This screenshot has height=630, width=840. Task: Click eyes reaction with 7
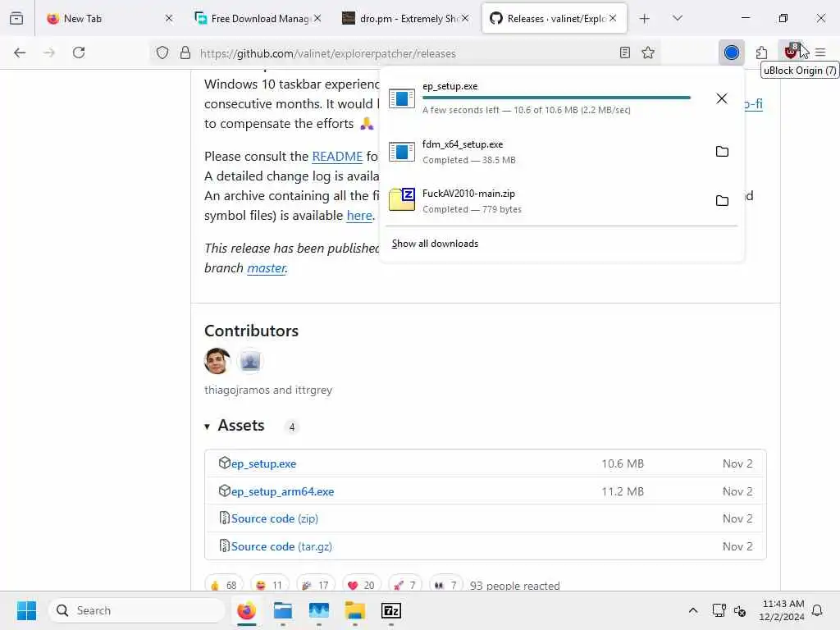point(446,585)
